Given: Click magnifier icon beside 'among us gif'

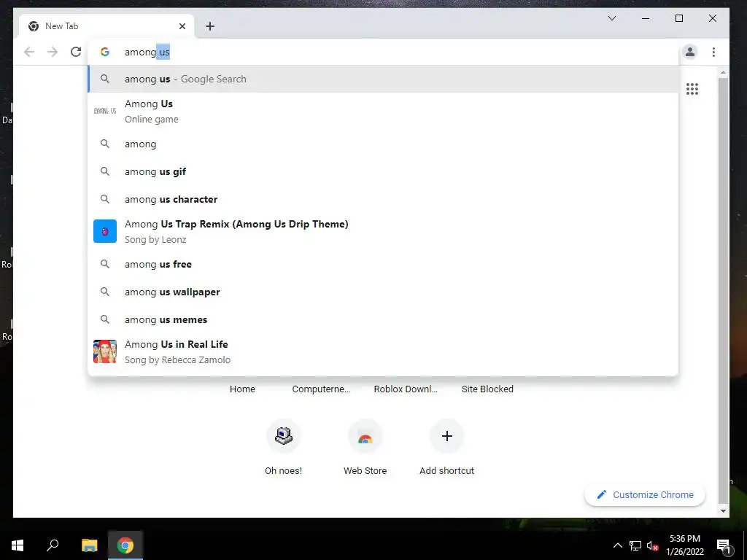Looking at the screenshot, I should click(105, 171).
